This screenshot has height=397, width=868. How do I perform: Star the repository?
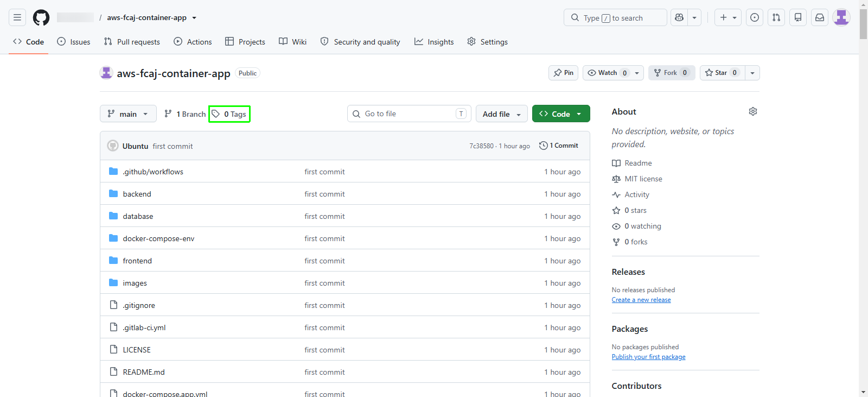[723, 73]
